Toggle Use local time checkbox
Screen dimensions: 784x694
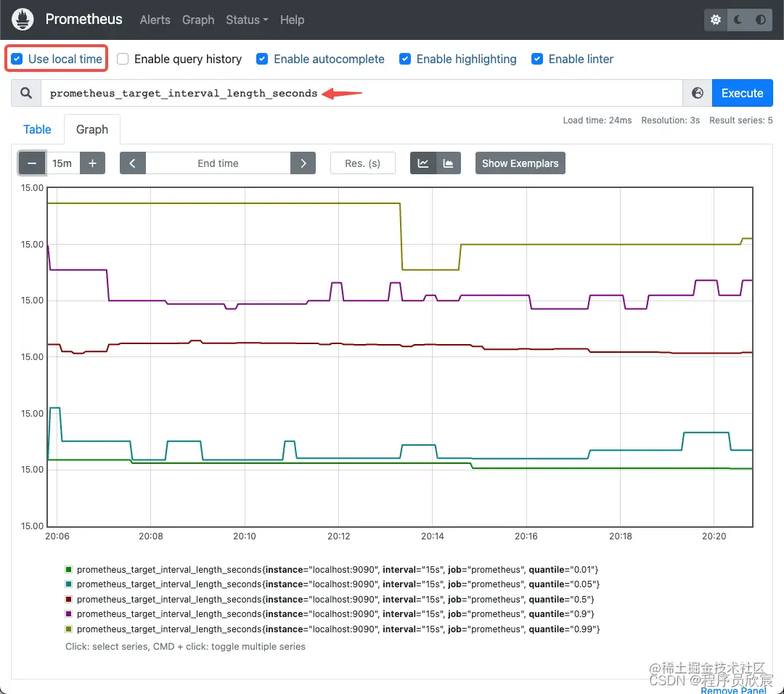17,59
